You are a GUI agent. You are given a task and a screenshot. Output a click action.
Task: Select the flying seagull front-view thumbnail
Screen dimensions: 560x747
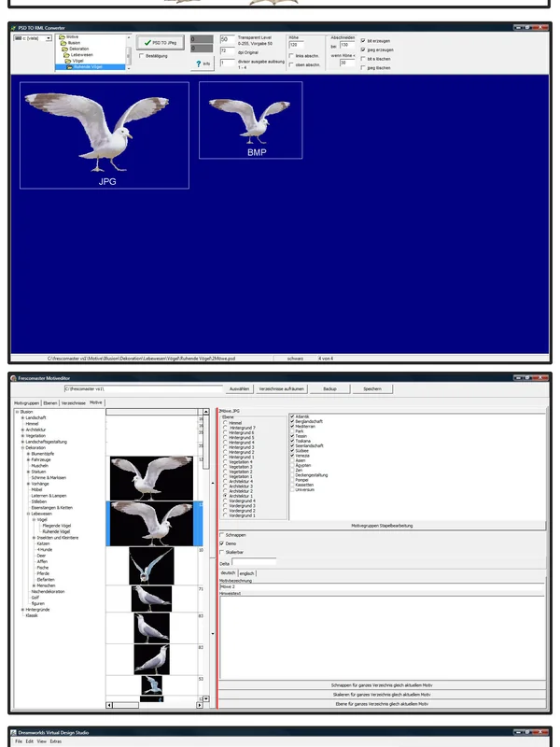(151, 566)
